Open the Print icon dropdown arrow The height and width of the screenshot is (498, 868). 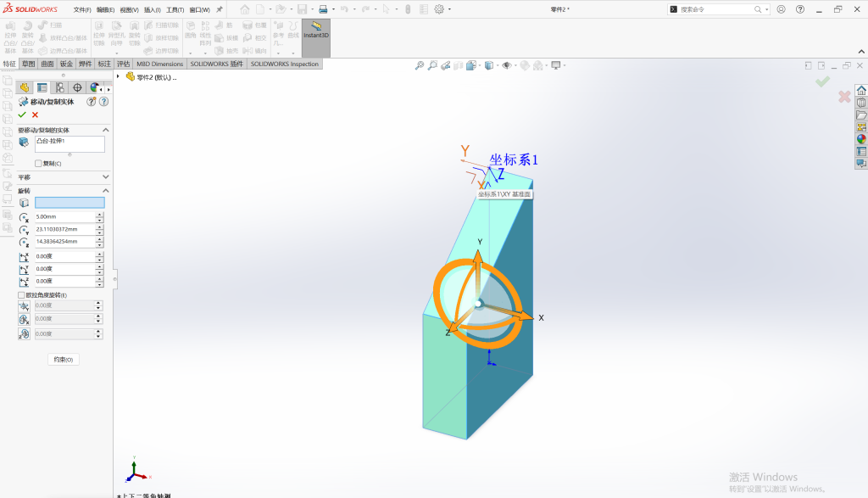pyautogui.click(x=333, y=9)
